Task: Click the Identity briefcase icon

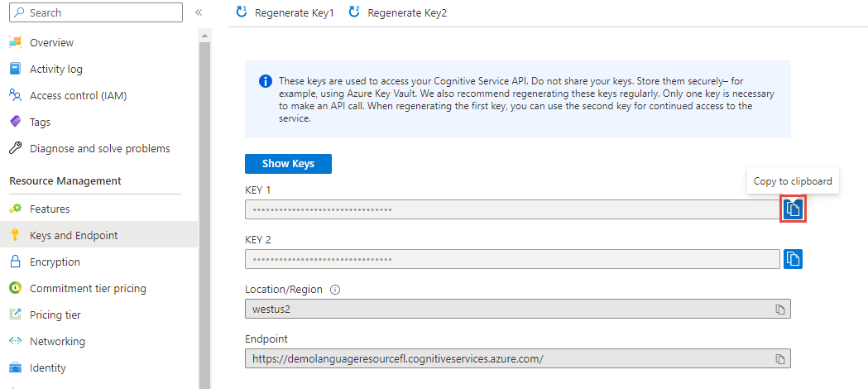Action: tap(16, 367)
